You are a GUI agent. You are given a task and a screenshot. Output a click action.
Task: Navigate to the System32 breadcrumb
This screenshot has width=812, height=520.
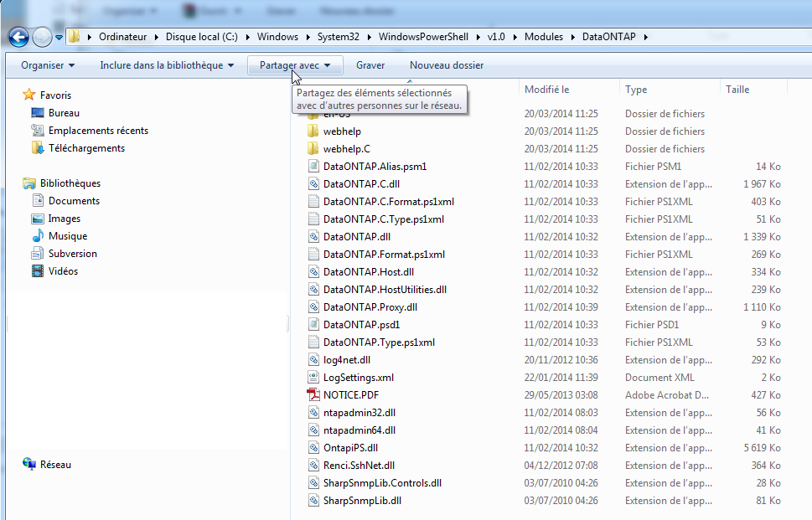point(339,37)
